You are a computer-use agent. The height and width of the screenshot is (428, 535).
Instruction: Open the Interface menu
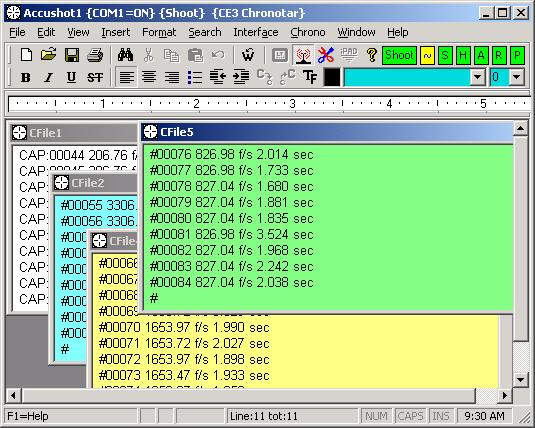point(256,32)
